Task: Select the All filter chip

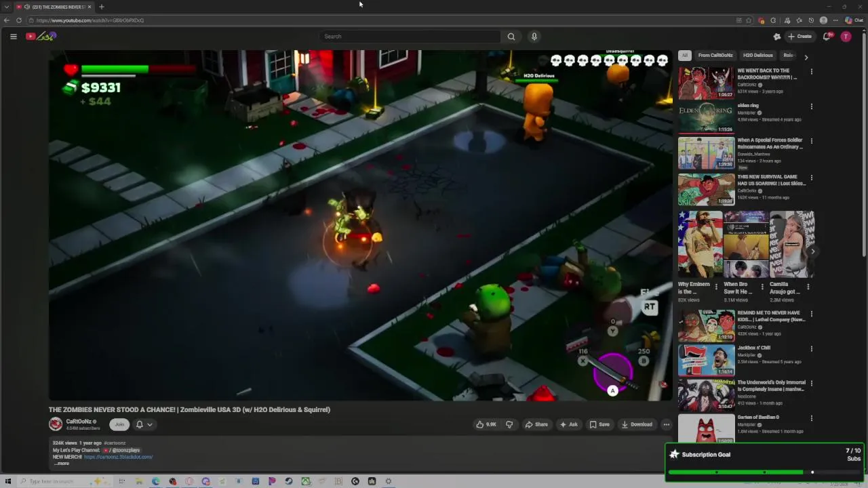Action: click(x=684, y=56)
